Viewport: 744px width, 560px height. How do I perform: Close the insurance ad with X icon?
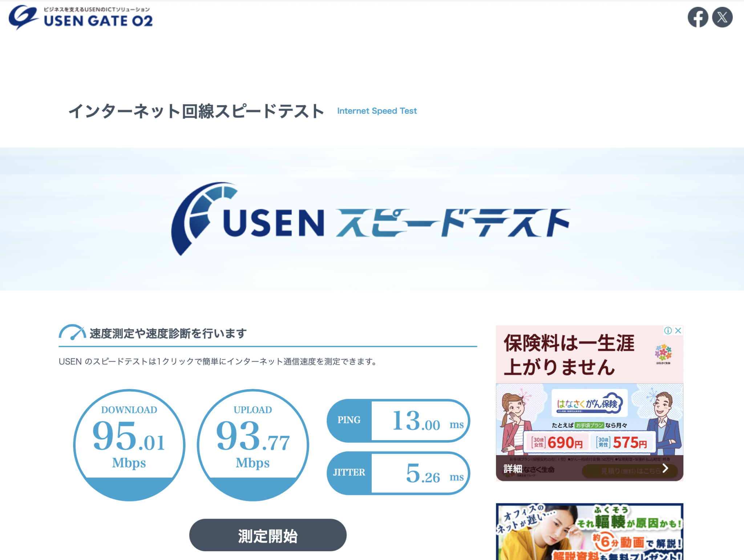(x=678, y=330)
